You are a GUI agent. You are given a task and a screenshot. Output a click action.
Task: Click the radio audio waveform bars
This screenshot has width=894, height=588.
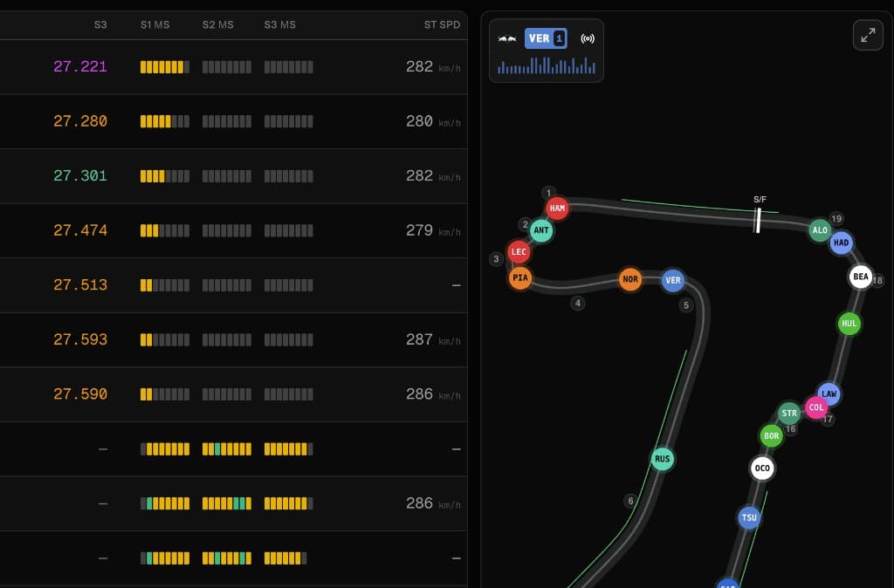(x=547, y=66)
